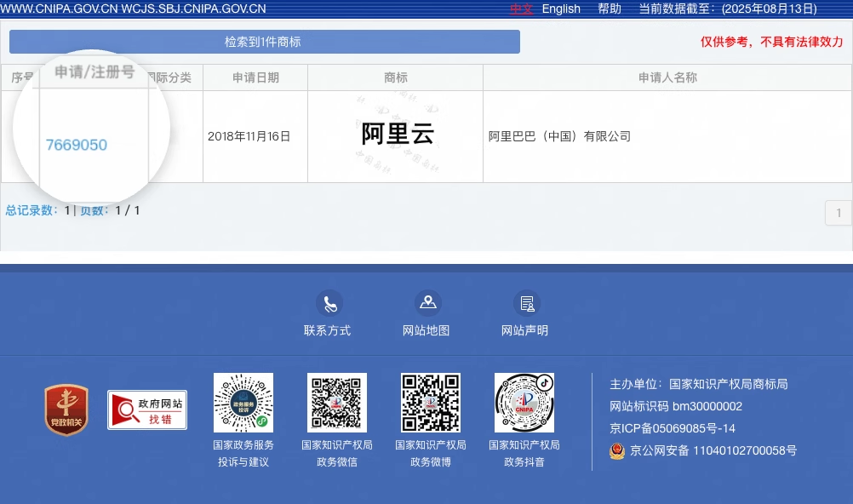The height and width of the screenshot is (504, 853).
Task: Open the 网站声明 document icon
Action: click(527, 303)
